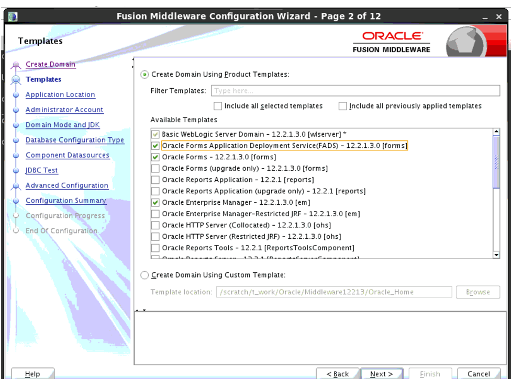This screenshot has height=384, width=512.
Task: Click the JDBC Test step bullet icon
Action: 16,171
